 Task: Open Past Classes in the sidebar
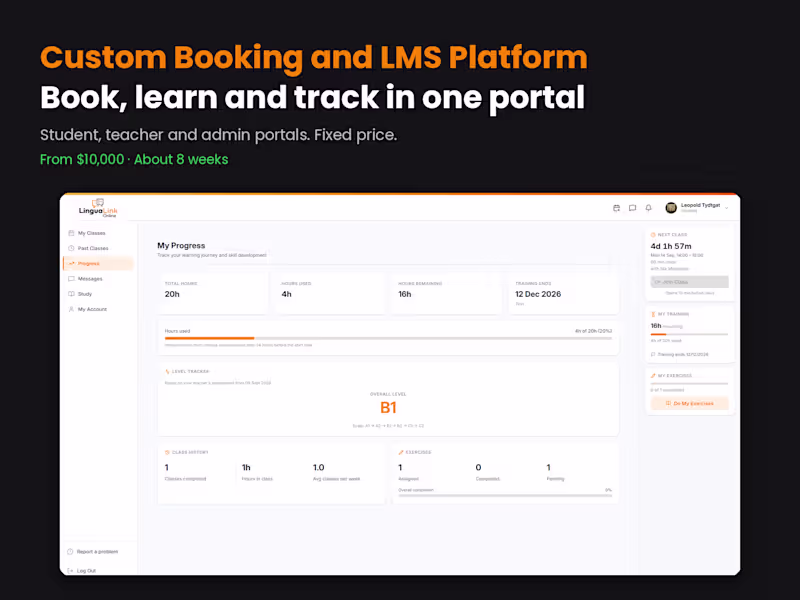98,248
